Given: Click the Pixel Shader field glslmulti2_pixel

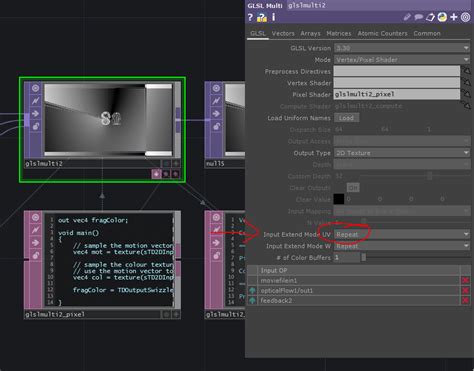Looking at the screenshot, I should (397, 94).
